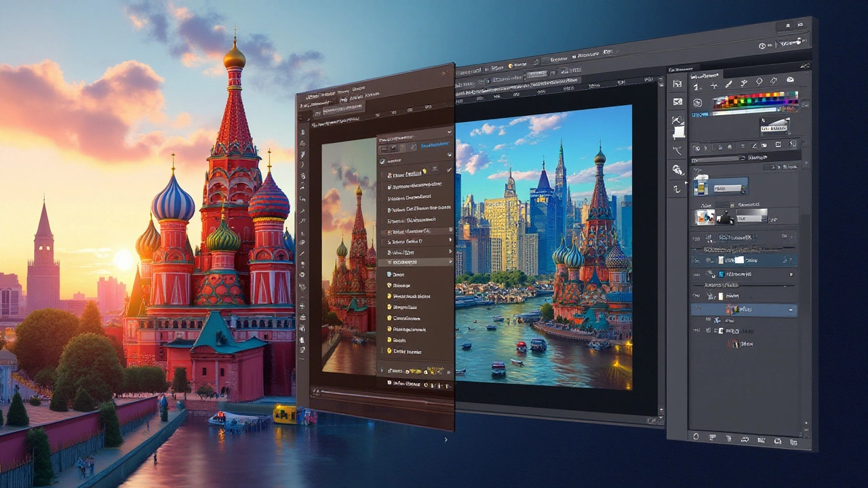Click the rightmost icon in the layers bottom bar
The width and height of the screenshot is (868, 488).
point(793,442)
